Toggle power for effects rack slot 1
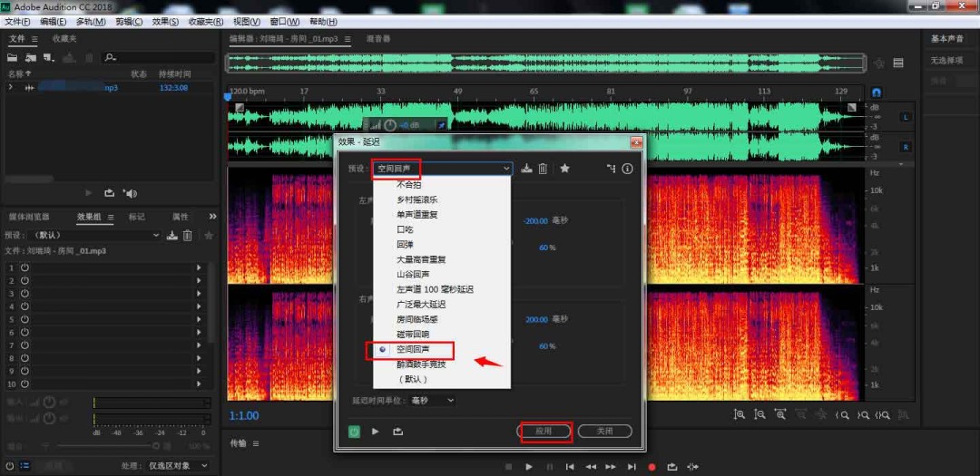 pos(24,267)
